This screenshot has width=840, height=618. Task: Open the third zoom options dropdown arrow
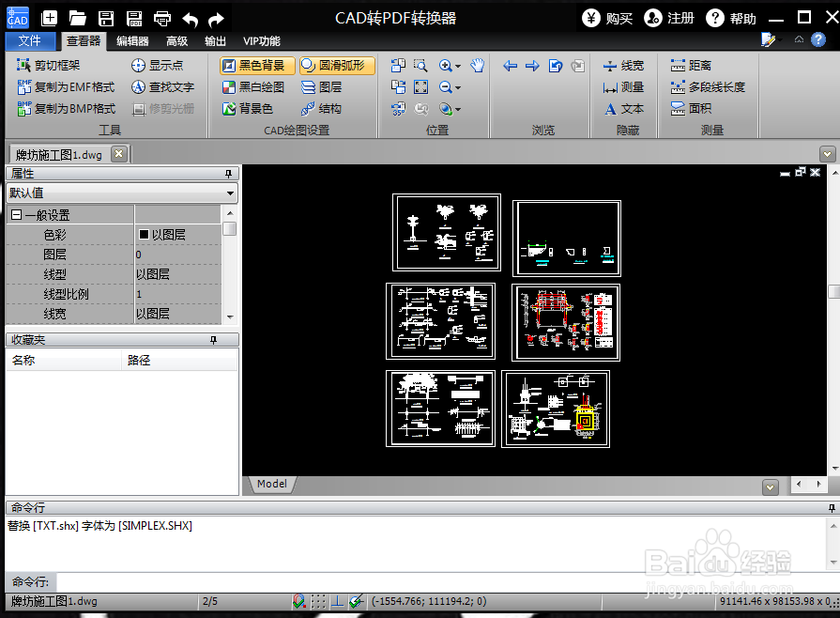click(x=458, y=110)
